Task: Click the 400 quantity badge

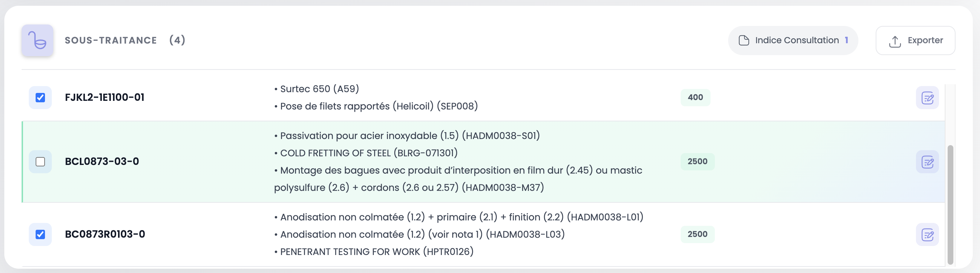Action: (x=695, y=98)
